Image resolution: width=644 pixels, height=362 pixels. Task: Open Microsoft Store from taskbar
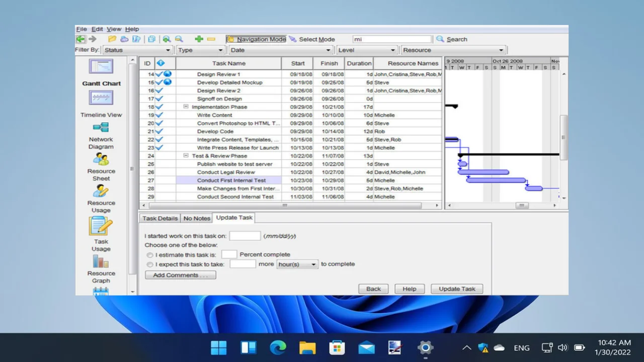pyautogui.click(x=337, y=347)
